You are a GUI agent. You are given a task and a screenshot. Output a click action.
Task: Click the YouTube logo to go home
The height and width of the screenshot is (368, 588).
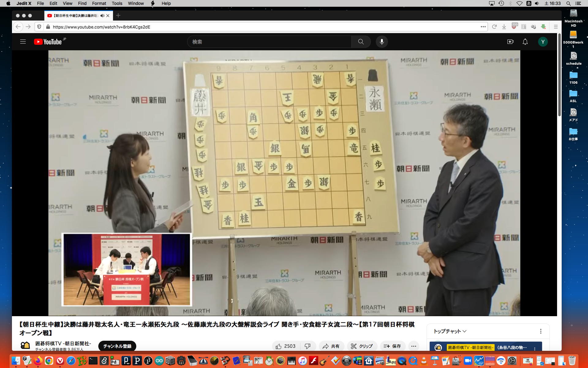[48, 42]
